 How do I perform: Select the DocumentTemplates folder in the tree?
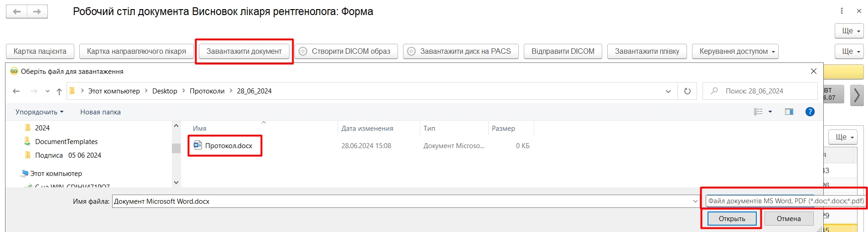pos(66,142)
